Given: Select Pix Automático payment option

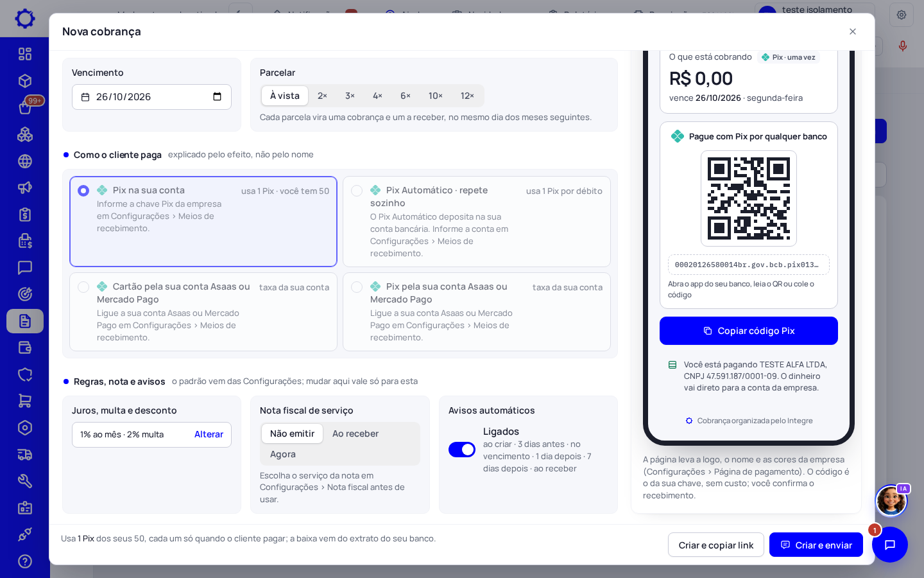Looking at the screenshot, I should point(477,222).
